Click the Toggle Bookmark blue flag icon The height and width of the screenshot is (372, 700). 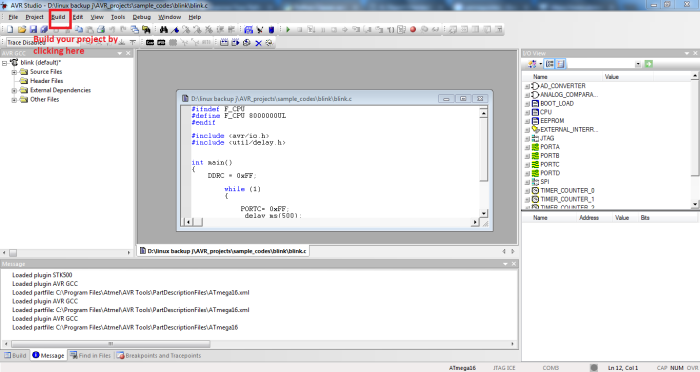click(x=175, y=30)
